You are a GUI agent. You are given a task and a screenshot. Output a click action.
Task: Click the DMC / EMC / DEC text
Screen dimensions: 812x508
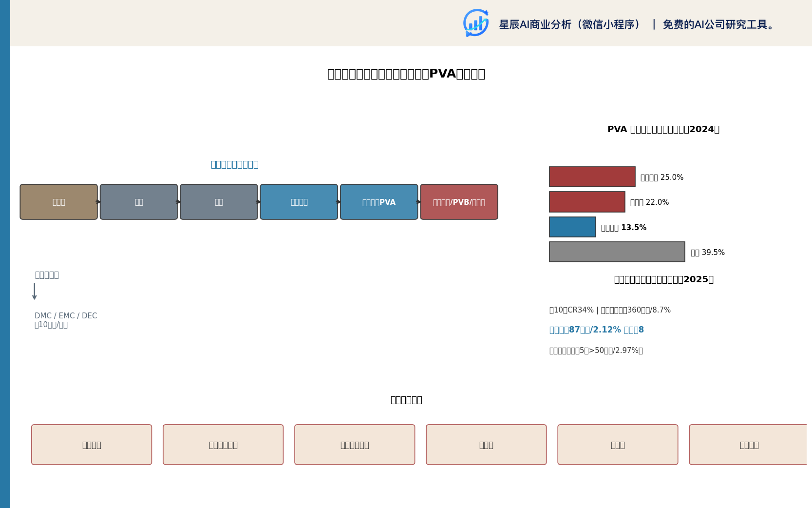coord(66,316)
